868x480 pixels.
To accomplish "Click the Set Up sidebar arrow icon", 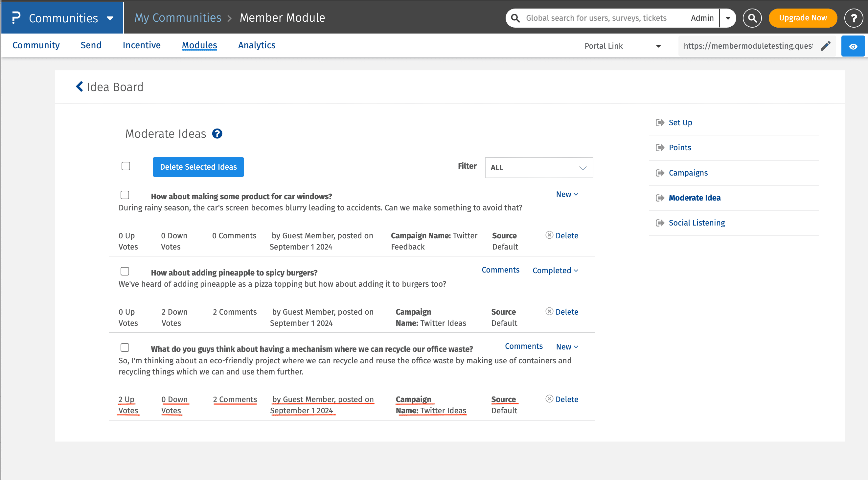I will [x=660, y=123].
